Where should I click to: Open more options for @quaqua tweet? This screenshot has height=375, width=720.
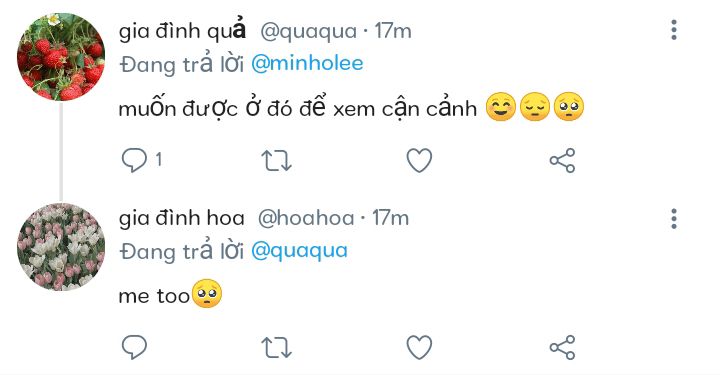coord(674,30)
